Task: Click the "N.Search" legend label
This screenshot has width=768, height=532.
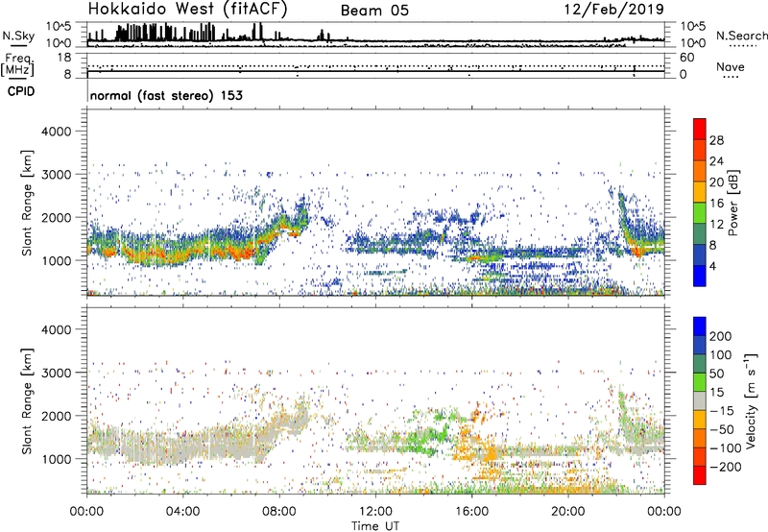Action: (x=741, y=36)
